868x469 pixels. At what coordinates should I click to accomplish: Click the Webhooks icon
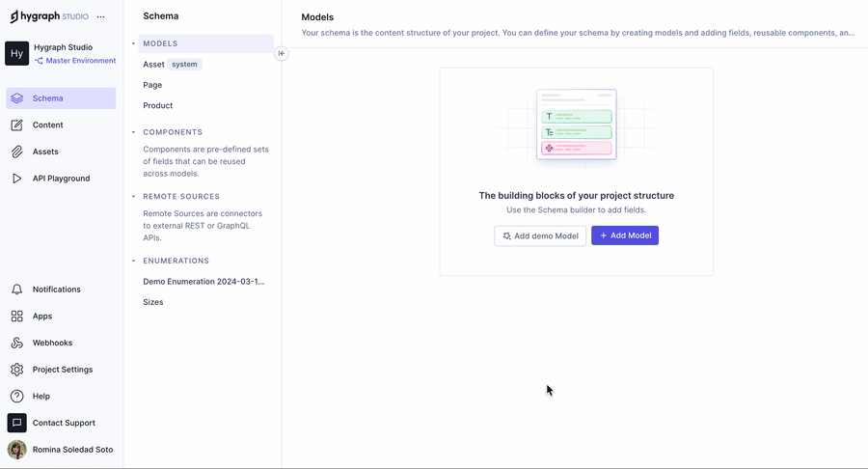17,343
